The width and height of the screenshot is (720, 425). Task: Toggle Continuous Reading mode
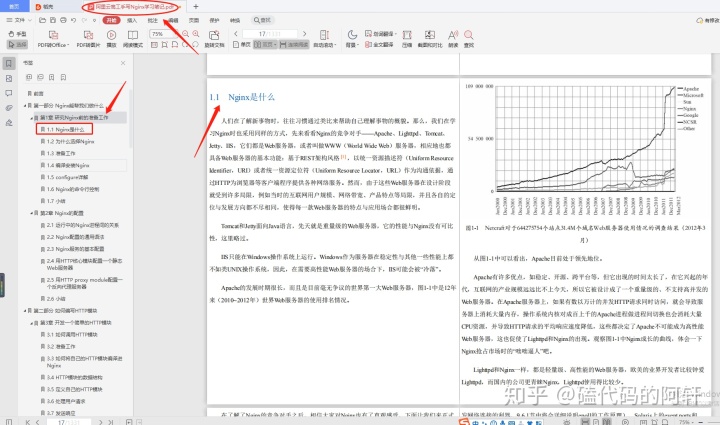click(294, 45)
